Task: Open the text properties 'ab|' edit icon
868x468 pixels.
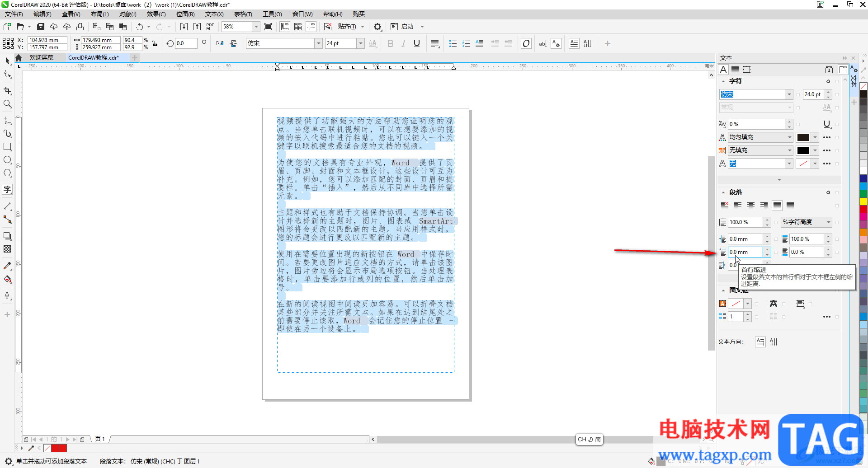Action: coord(542,43)
